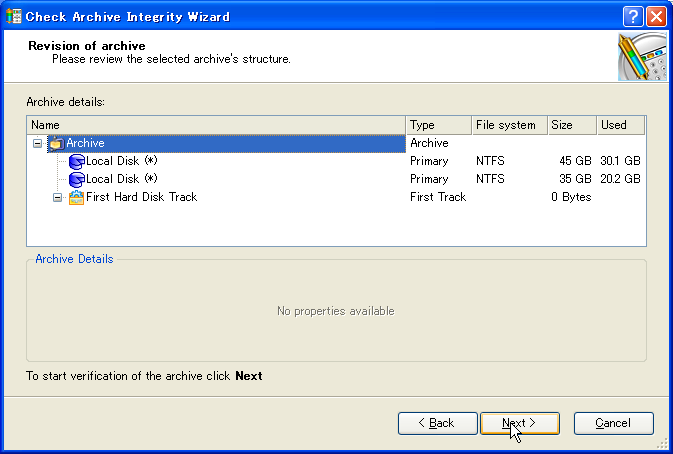Sort by the Size column header
Screen dimensions: 673x454
pos(570,125)
